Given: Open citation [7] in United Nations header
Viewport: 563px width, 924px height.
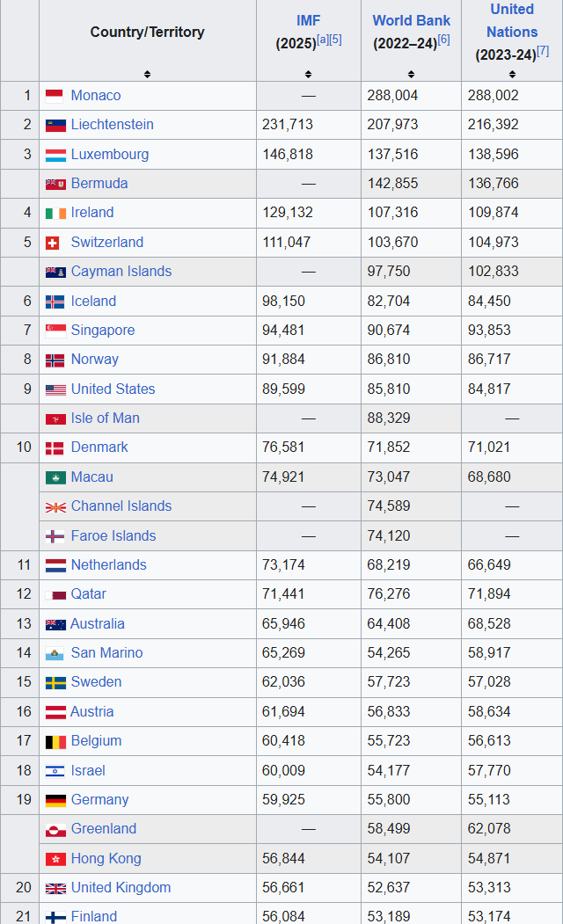Looking at the screenshot, I should tap(543, 51).
